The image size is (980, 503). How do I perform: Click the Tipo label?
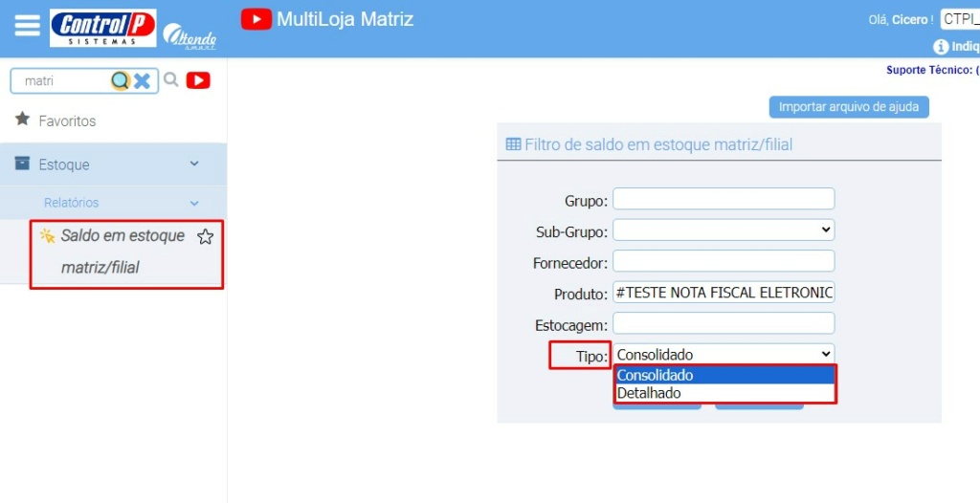pyautogui.click(x=591, y=356)
